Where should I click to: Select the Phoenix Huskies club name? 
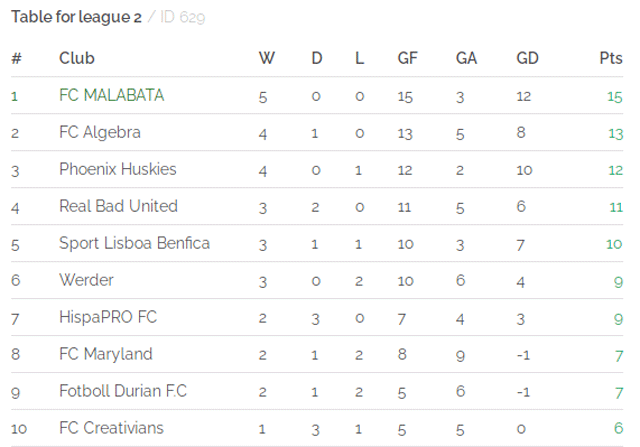pos(118,169)
